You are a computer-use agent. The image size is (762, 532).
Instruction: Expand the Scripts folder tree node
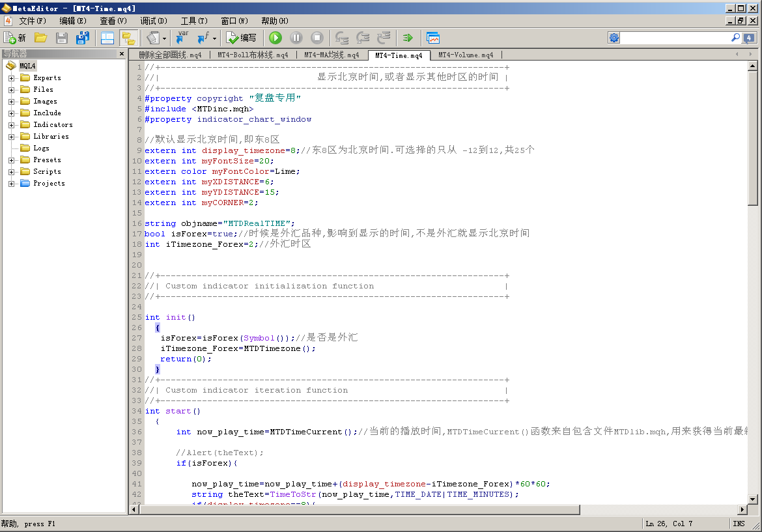tap(12, 172)
